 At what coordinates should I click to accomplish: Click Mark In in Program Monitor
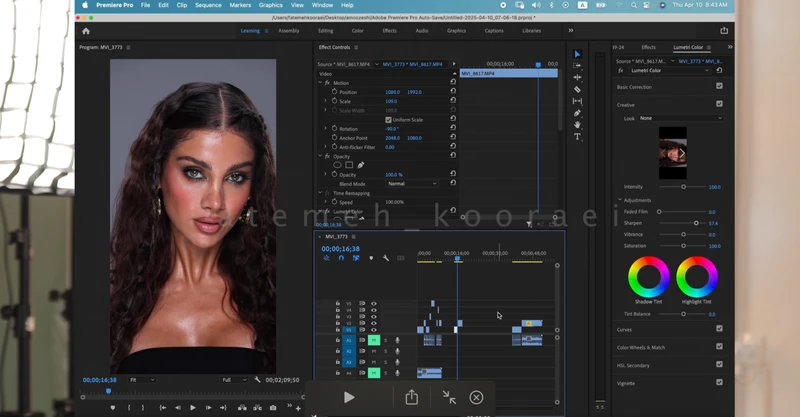(x=129, y=407)
